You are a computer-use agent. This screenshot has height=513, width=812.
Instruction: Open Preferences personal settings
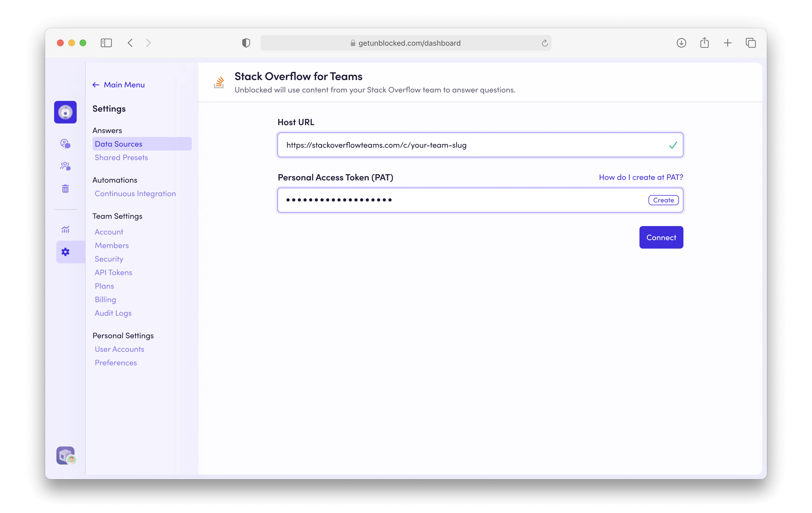pos(116,363)
